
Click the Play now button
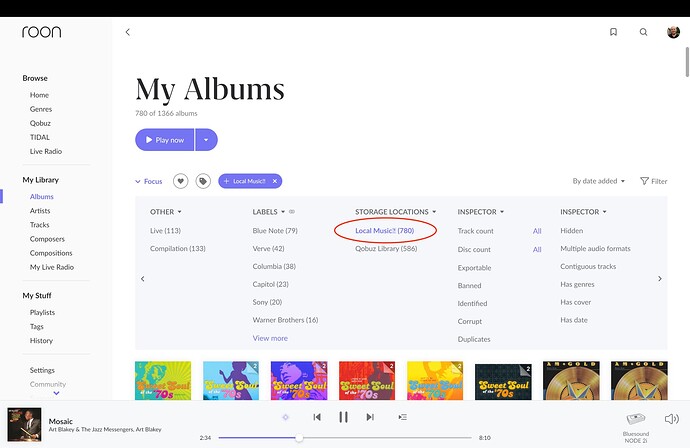pyautogui.click(x=165, y=140)
